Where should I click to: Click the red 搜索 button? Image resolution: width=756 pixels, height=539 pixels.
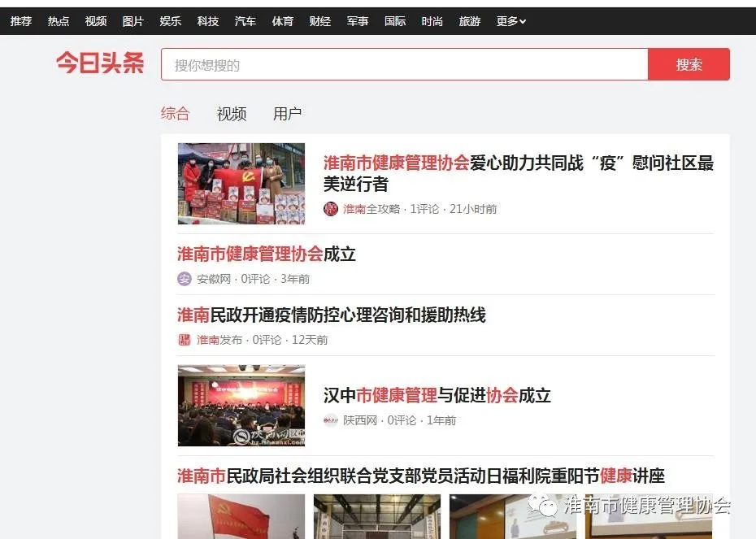pos(689,64)
